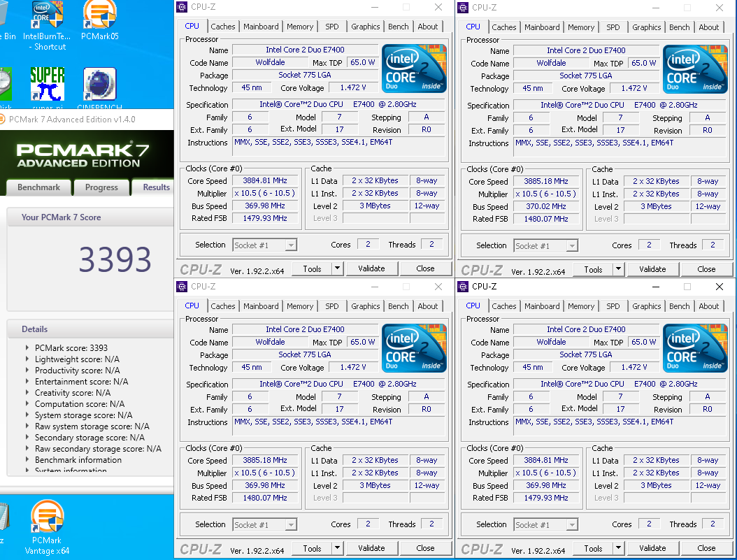Open the Socket #1 selection combo in the top-right CPU-Z
The height and width of the screenshot is (560, 737).
[x=545, y=245]
